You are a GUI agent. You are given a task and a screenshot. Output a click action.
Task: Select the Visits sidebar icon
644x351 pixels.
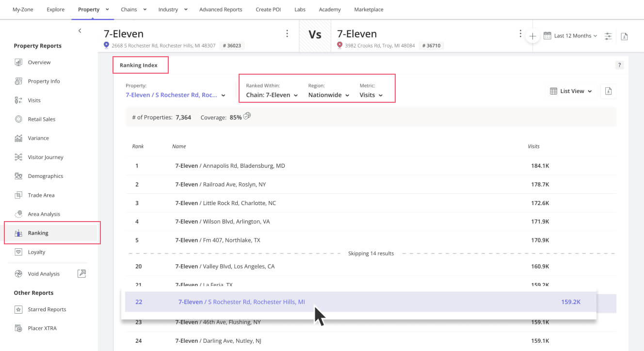pyautogui.click(x=18, y=100)
